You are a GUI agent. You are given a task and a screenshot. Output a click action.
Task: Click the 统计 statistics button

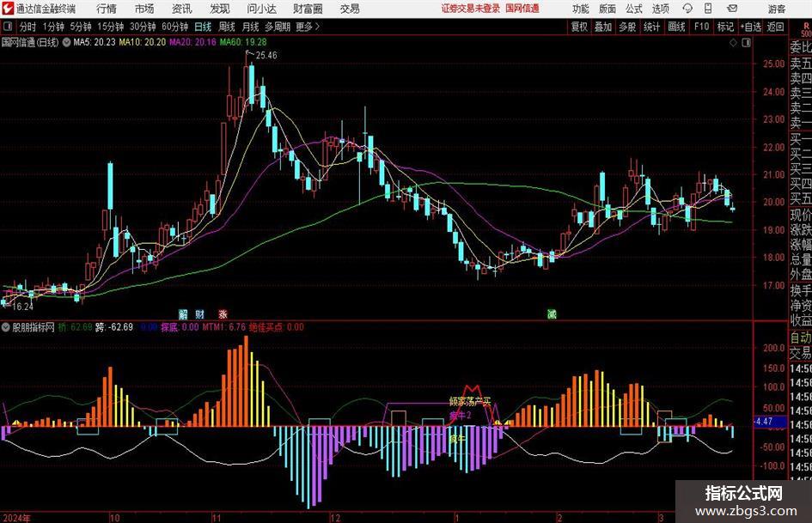(651, 27)
